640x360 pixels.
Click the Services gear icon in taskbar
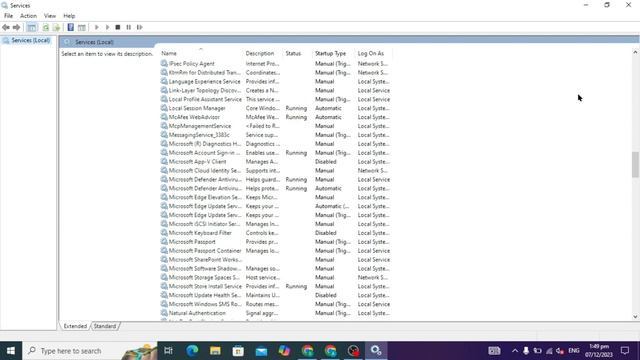pyautogui.click(x=376, y=351)
